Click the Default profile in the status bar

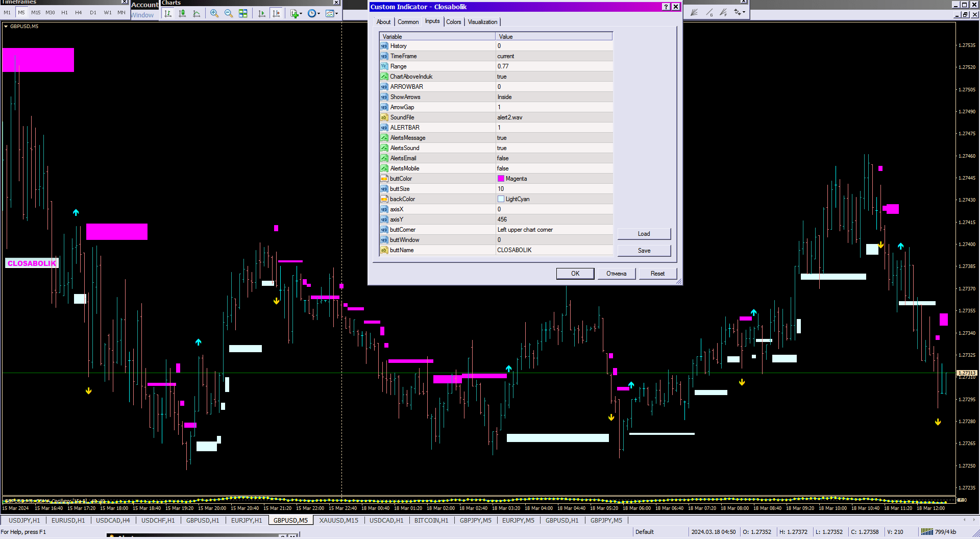tap(645, 532)
